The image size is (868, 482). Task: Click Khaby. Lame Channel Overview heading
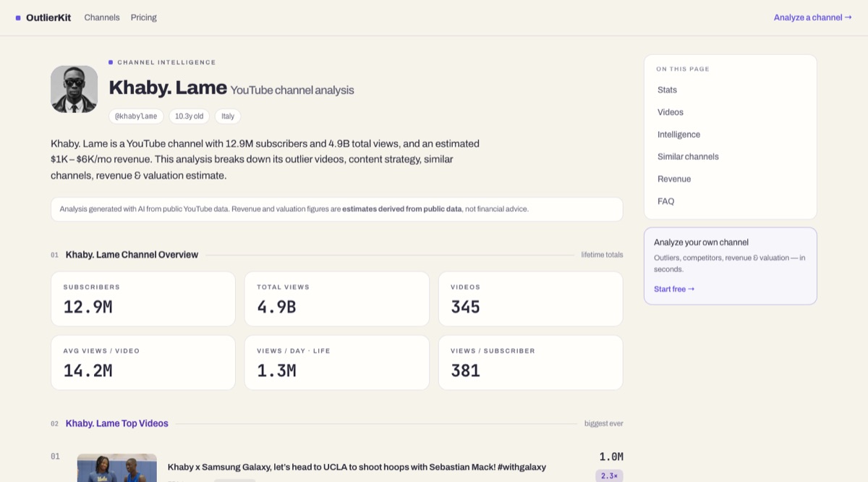pyautogui.click(x=132, y=255)
